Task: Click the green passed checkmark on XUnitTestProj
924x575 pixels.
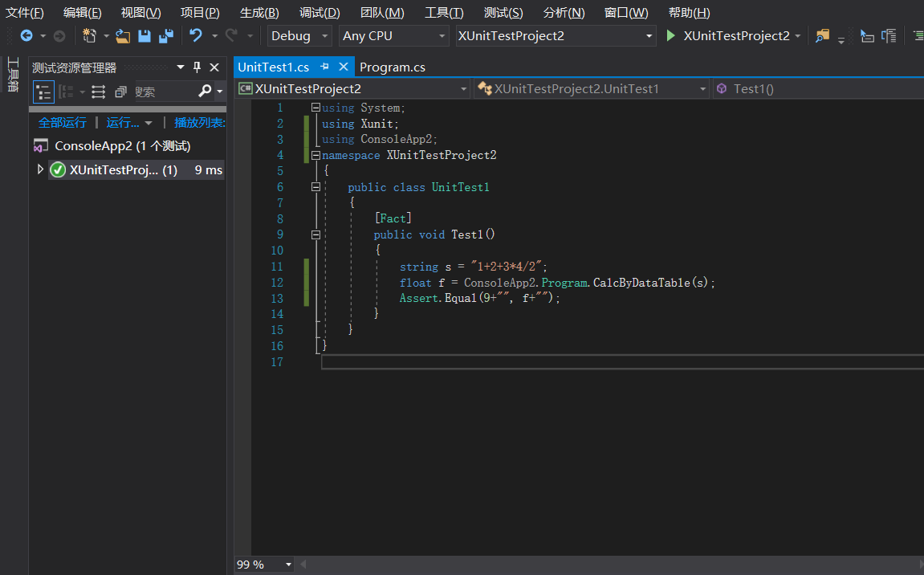Action: 58,169
